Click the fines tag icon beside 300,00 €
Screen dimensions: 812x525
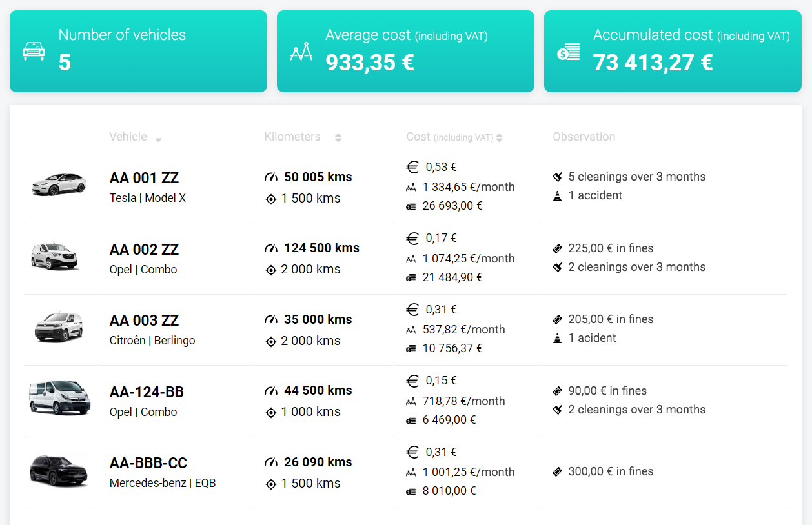tap(558, 471)
